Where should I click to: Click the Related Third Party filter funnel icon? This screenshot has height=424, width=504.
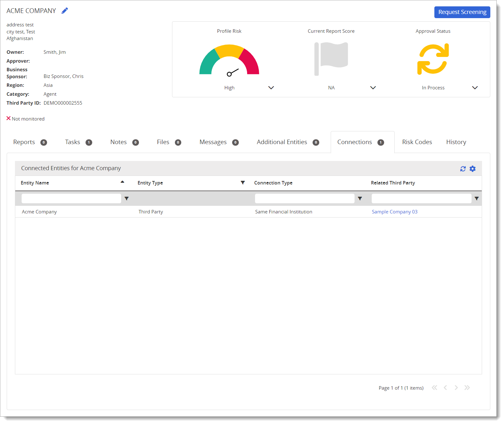point(477,198)
